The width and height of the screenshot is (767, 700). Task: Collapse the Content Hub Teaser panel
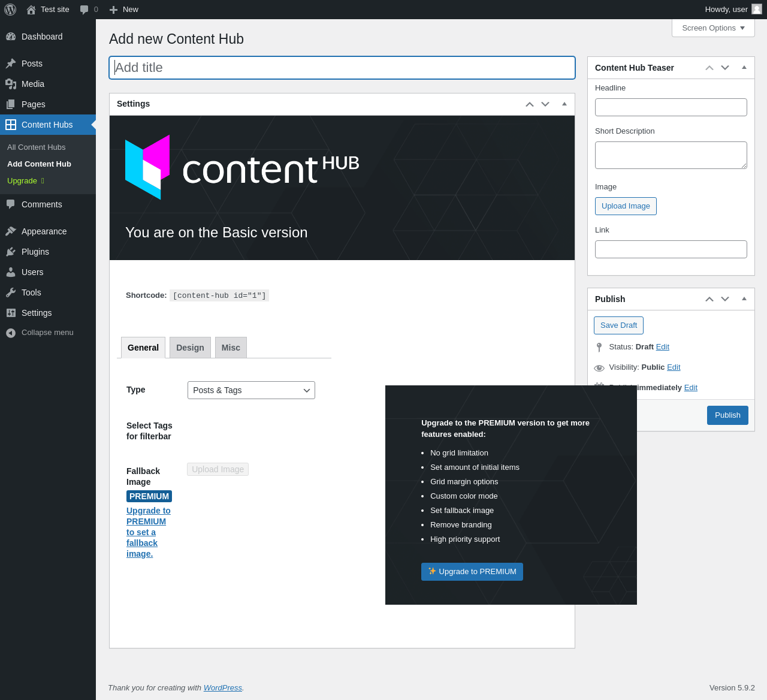(x=744, y=67)
